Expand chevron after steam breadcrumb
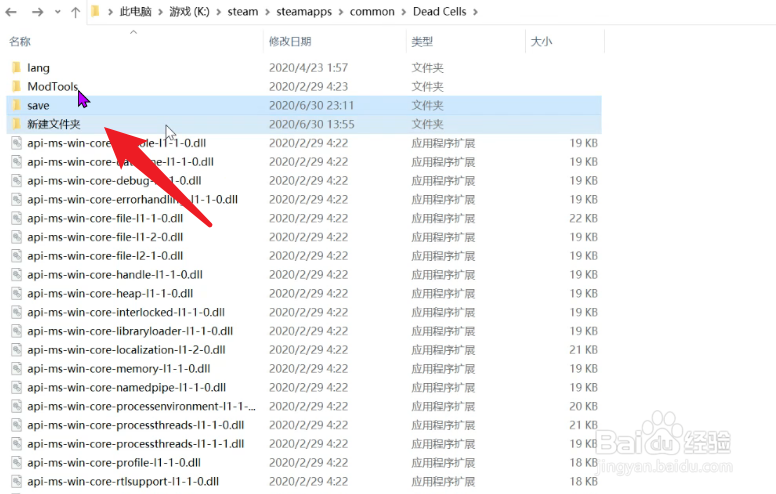 [x=267, y=12]
